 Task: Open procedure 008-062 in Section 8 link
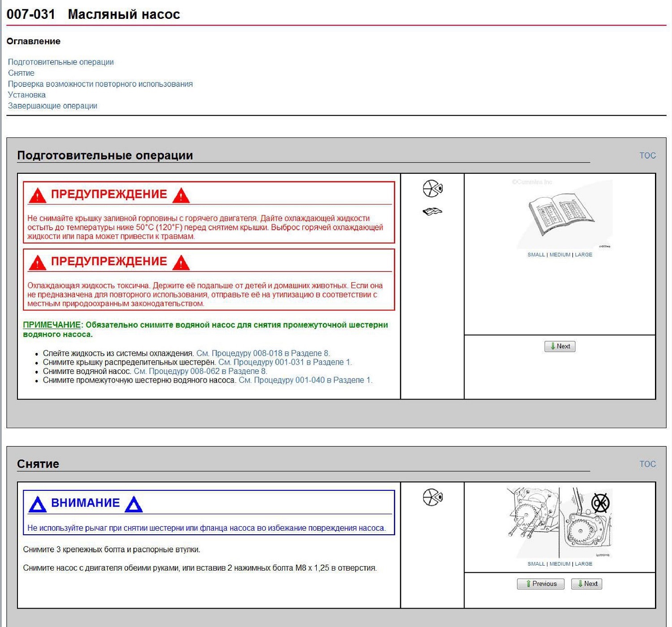(x=200, y=371)
